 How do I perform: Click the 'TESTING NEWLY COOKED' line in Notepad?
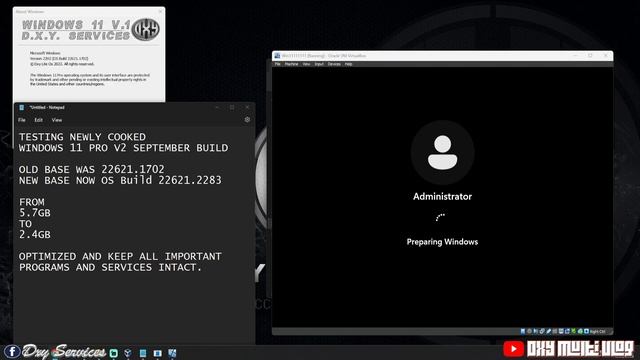tap(82, 137)
